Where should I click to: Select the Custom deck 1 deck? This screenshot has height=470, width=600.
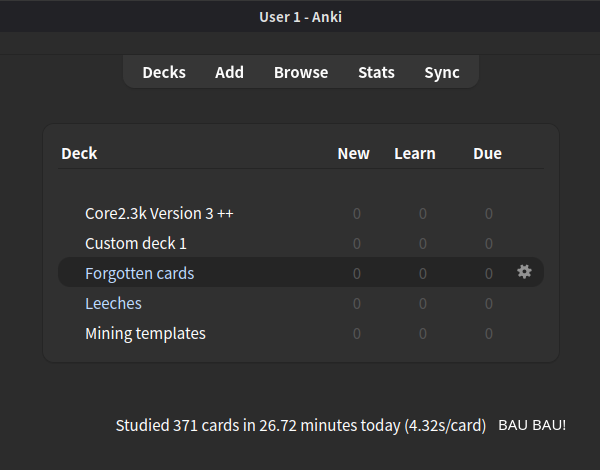tap(136, 243)
